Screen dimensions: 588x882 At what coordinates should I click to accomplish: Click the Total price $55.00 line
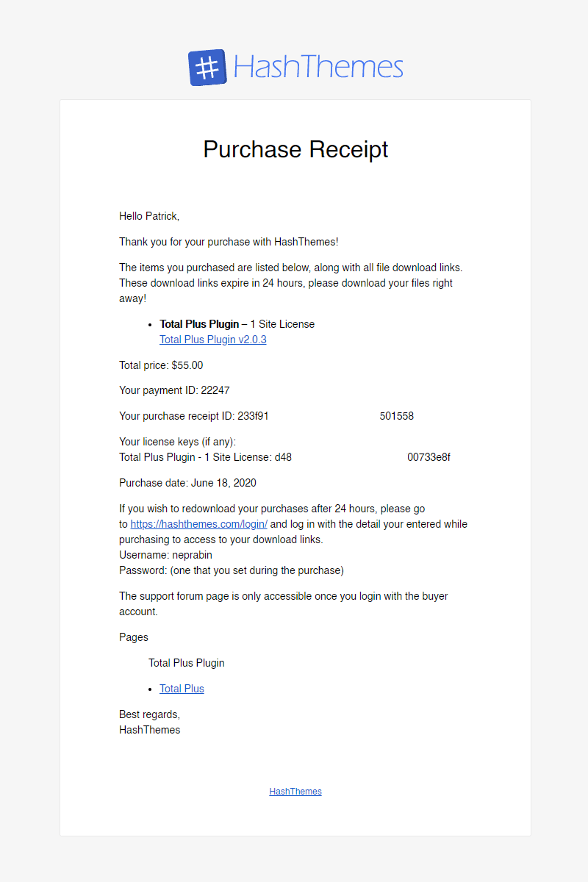pos(161,365)
